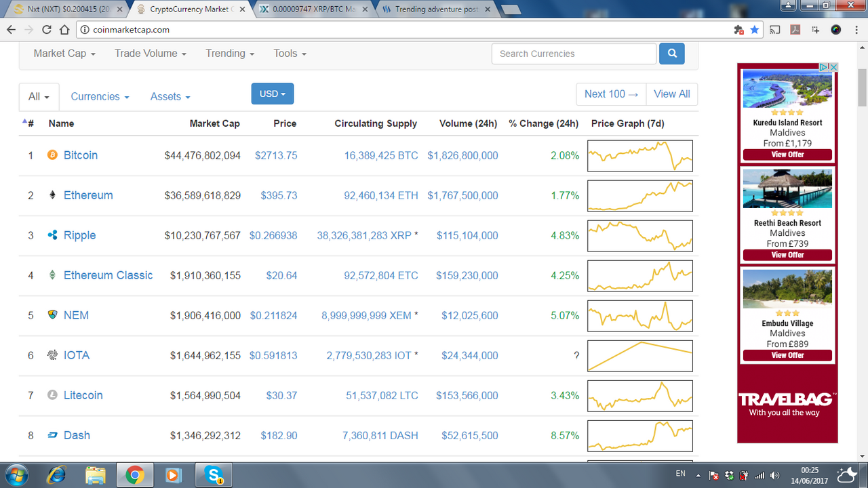This screenshot has width=868, height=488.
Task: Open IOTA's 7d price graph
Action: pyautogui.click(x=640, y=355)
